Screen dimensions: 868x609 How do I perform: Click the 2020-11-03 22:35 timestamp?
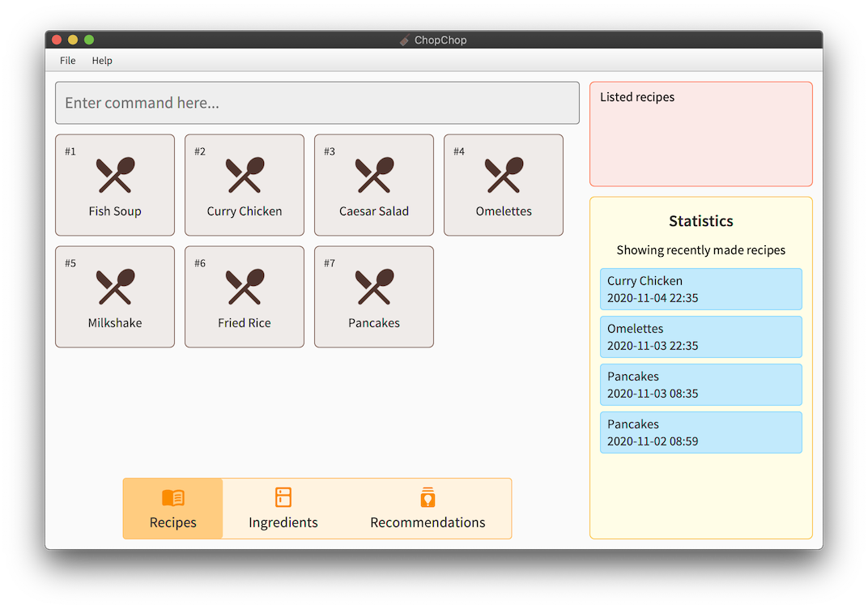tap(653, 346)
